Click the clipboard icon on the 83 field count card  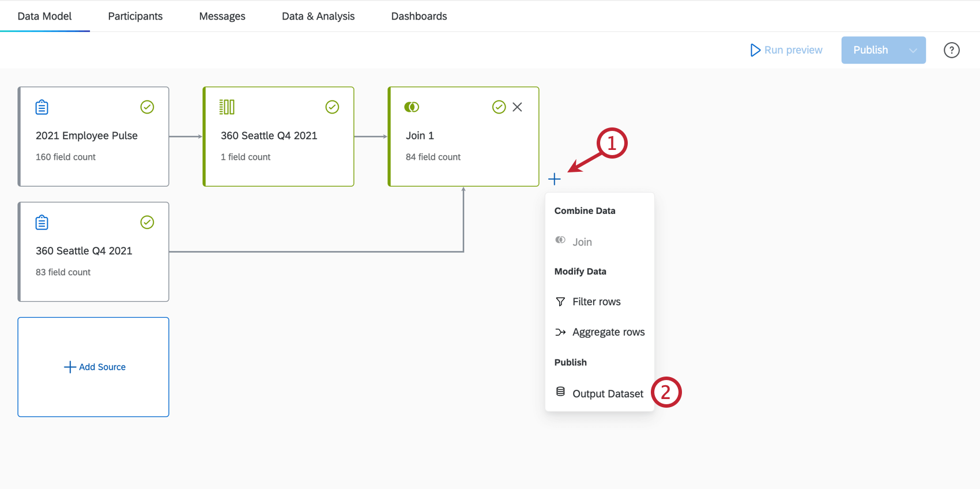click(x=42, y=223)
